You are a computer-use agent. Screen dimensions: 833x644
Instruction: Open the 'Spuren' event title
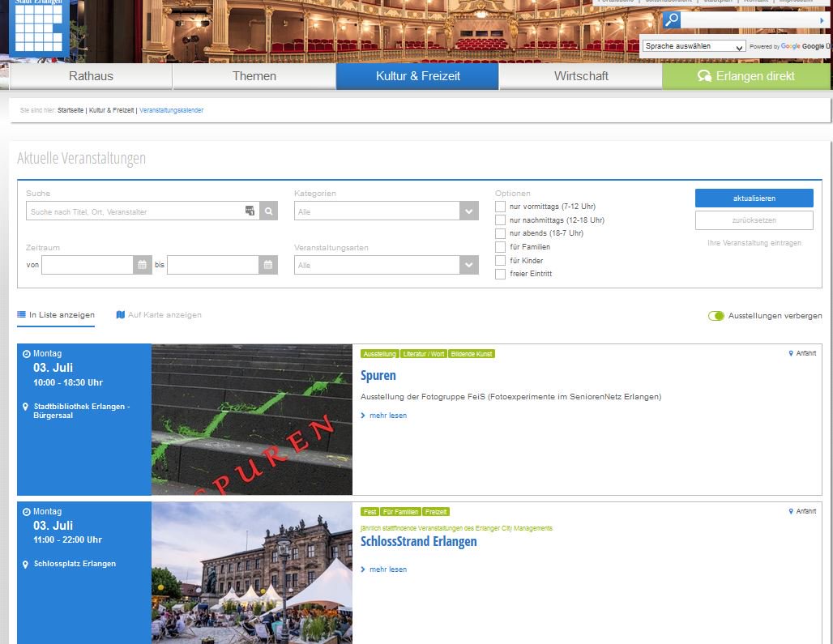tap(378, 375)
